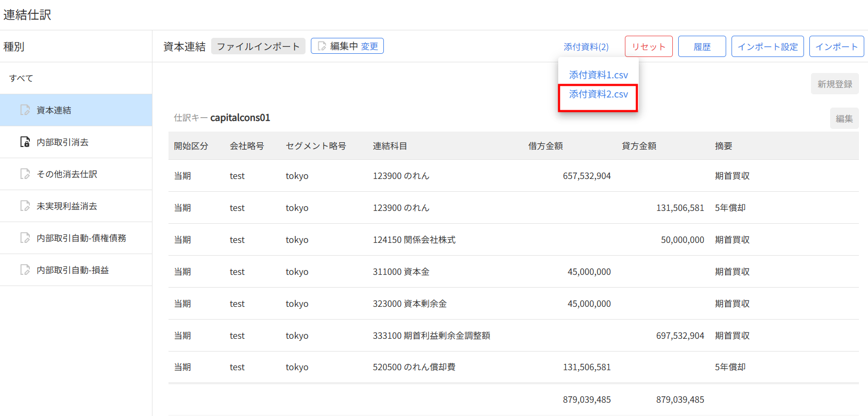The image size is (868, 416).
Task: Click the 編集 button for capitalcons01
Action: click(843, 119)
